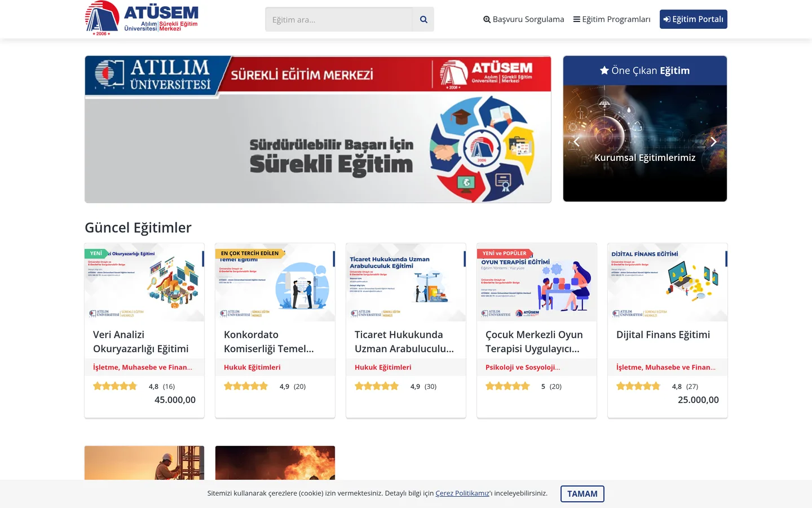Screen dimensions: 812x508
Task: Open Kurumsal Eğitimlerimiz featured slide
Action: [x=645, y=157]
